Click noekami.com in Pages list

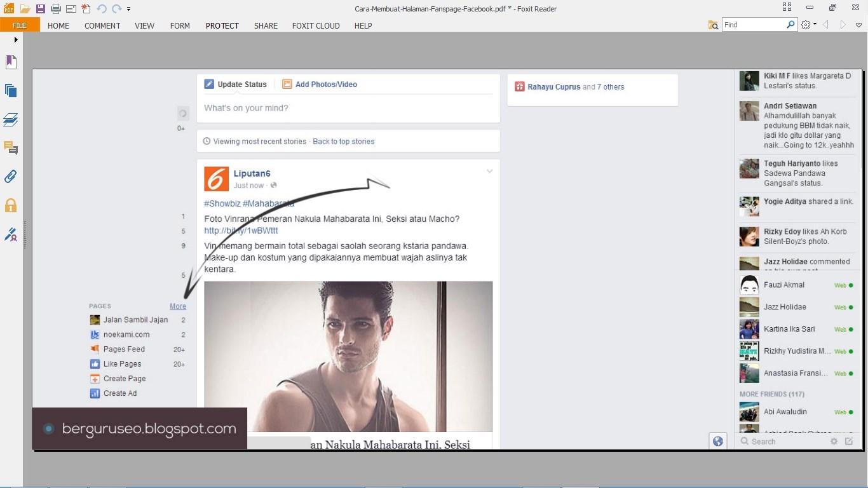pyautogui.click(x=126, y=335)
